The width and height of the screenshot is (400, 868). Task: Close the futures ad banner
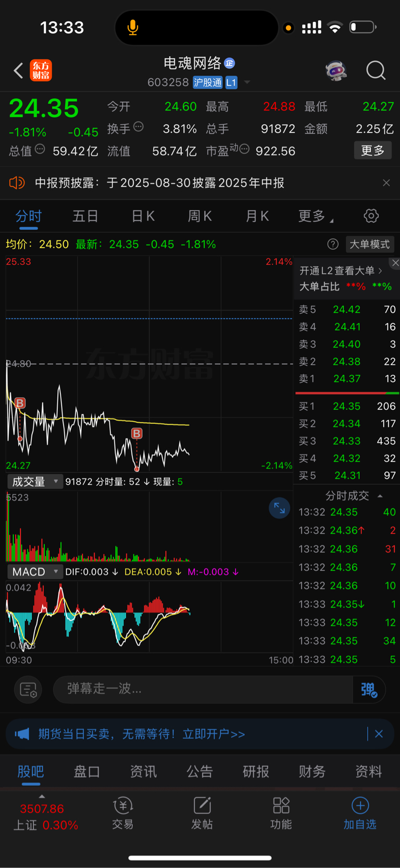pyautogui.click(x=379, y=734)
